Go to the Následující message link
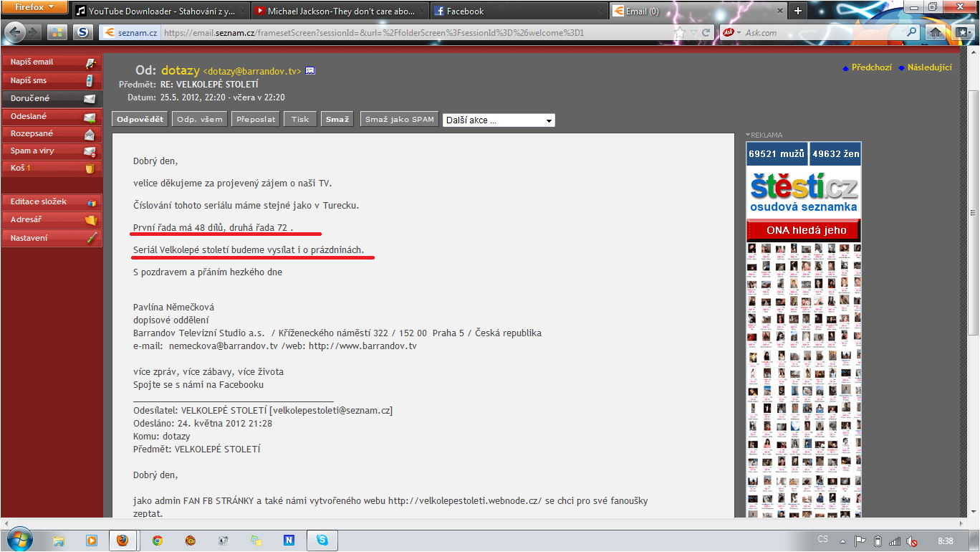 click(x=929, y=67)
